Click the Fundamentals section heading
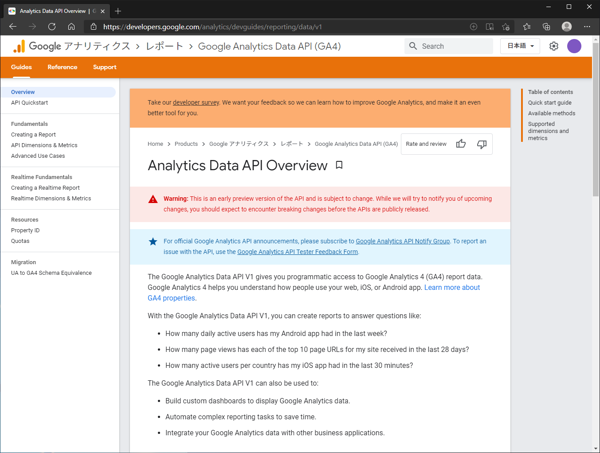 (29, 124)
